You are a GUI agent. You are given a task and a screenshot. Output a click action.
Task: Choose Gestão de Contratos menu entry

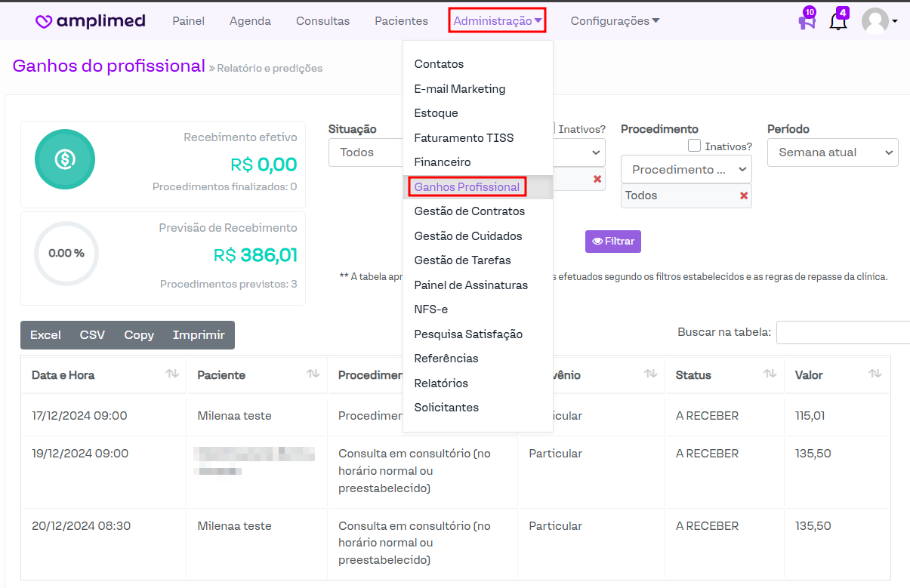(470, 211)
